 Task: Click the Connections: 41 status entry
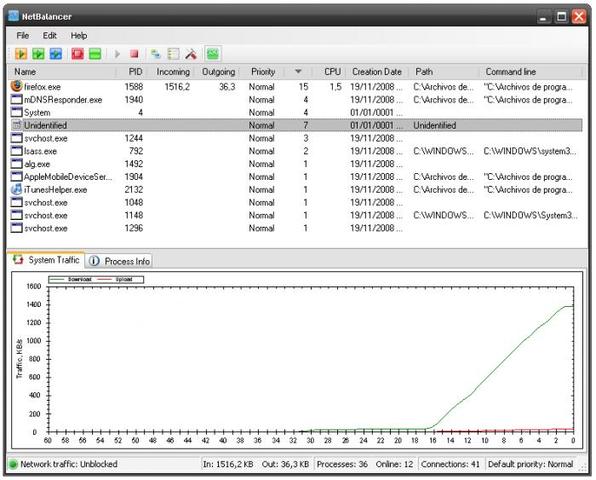coord(450,464)
